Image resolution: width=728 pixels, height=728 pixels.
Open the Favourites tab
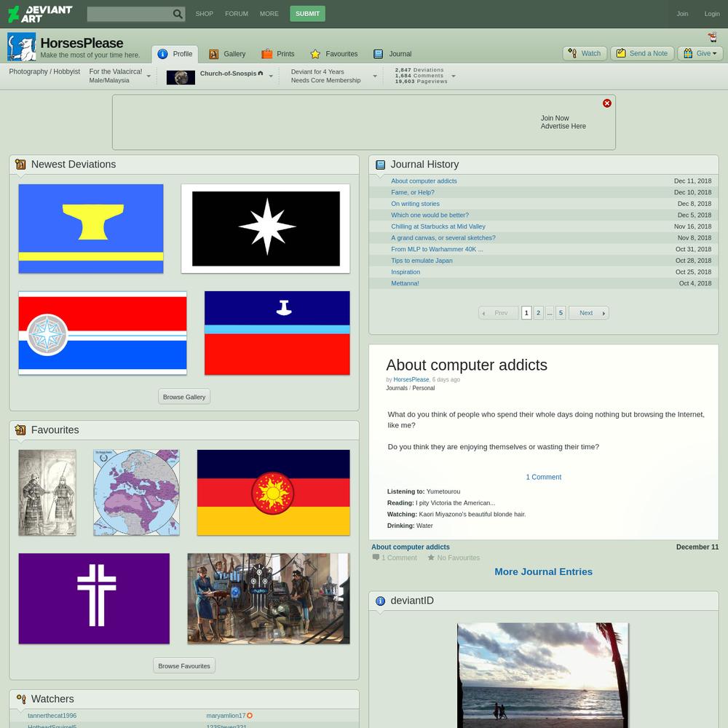[334, 54]
